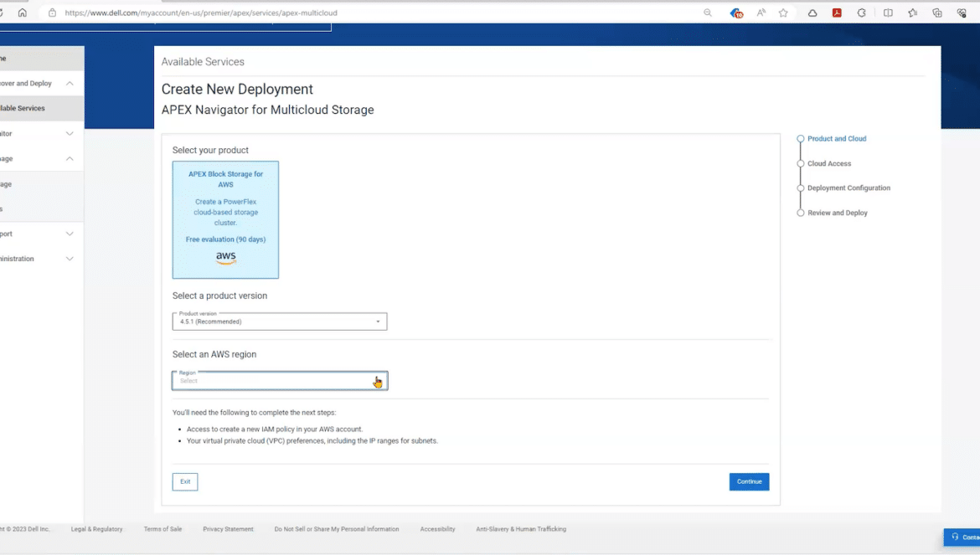This screenshot has height=555, width=980.
Task: Open the cloud extension icon
Action: (812, 13)
